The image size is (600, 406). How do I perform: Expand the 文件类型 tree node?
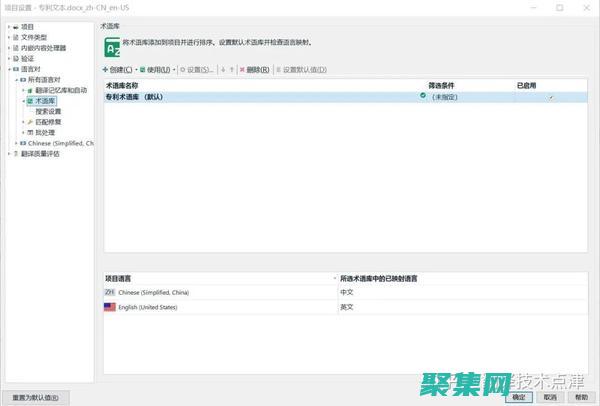(9, 38)
